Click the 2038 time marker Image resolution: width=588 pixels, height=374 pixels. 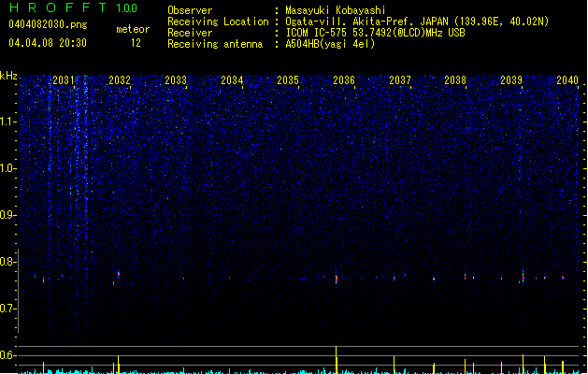pyautogui.click(x=455, y=79)
